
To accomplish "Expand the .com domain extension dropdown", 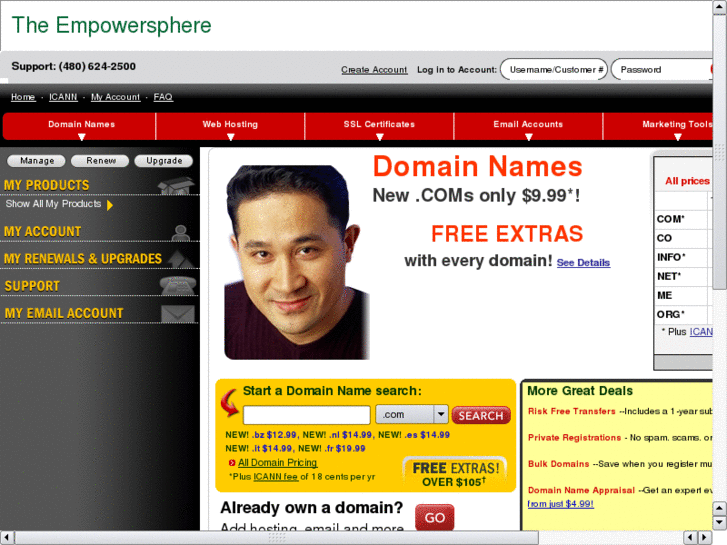I will 441,414.
